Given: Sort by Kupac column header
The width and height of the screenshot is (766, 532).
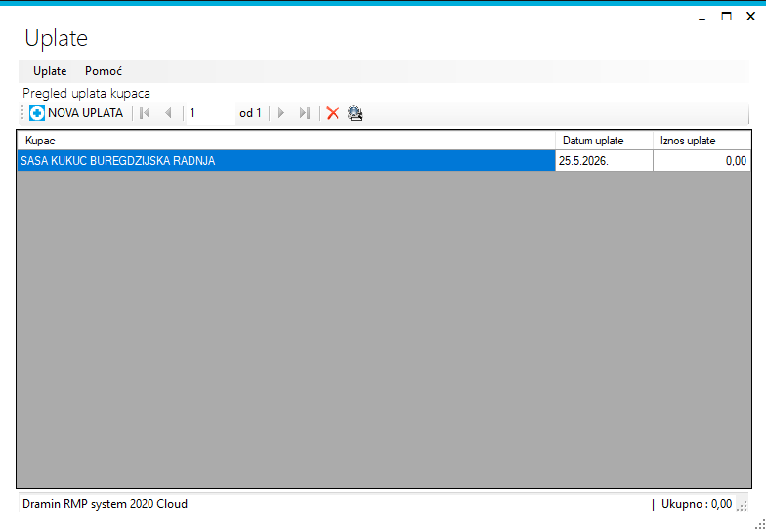Looking at the screenshot, I should (286, 141).
